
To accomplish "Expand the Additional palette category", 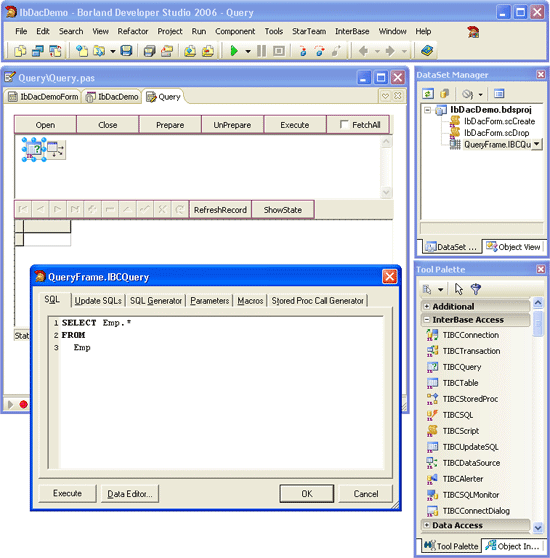I will coord(427,306).
